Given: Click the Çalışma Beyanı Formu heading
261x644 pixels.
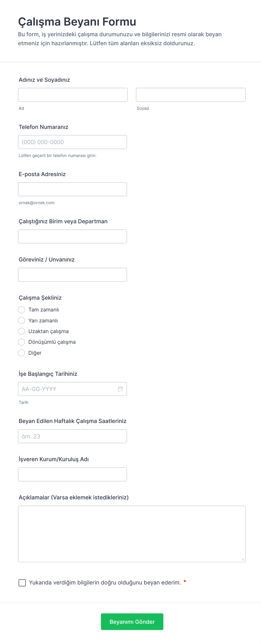Looking at the screenshot, I should 77,22.
